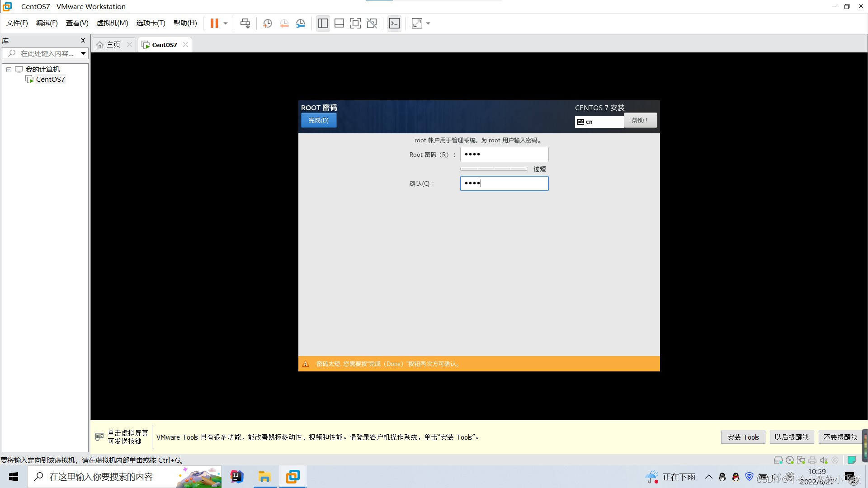Select CentOS7 in the library tree
Image resolution: width=868 pixels, height=488 pixels.
[50, 79]
